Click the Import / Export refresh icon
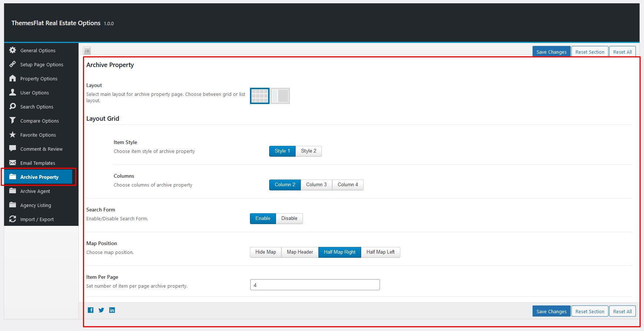 (13, 219)
